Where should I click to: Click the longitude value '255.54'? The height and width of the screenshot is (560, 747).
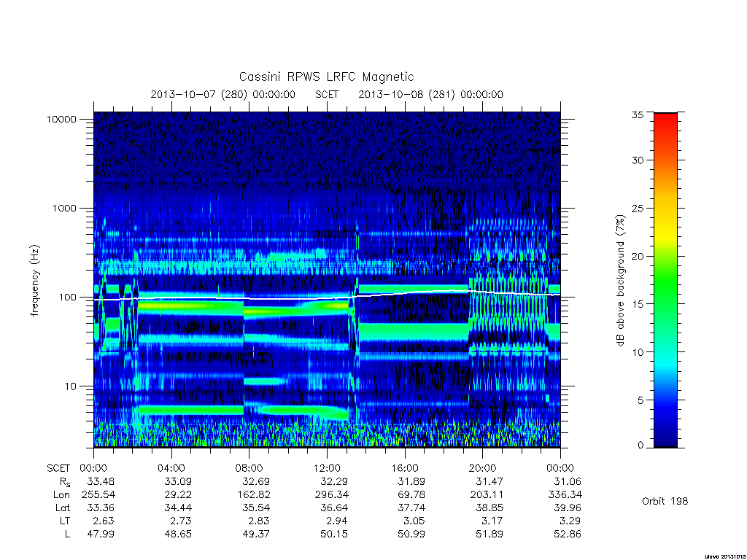98,495
